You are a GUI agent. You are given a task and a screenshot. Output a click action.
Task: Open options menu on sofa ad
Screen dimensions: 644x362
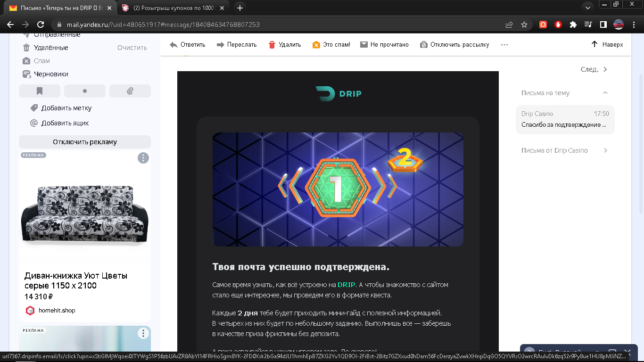(x=143, y=158)
